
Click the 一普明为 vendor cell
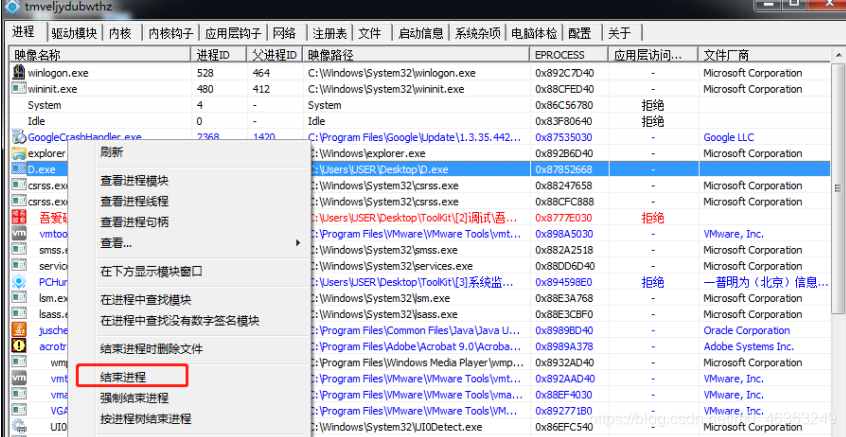[766, 282]
